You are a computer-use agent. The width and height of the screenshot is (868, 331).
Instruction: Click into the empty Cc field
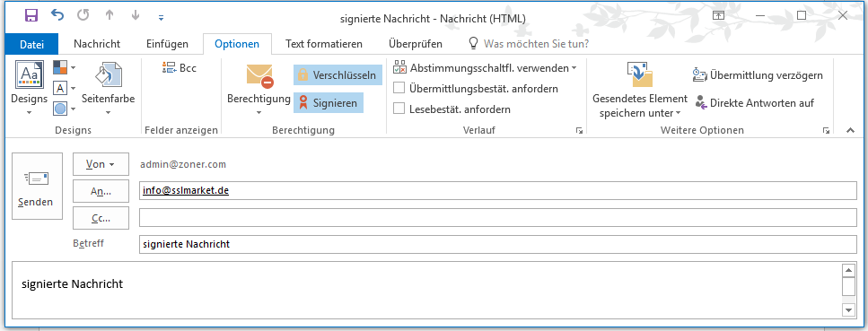497,218
